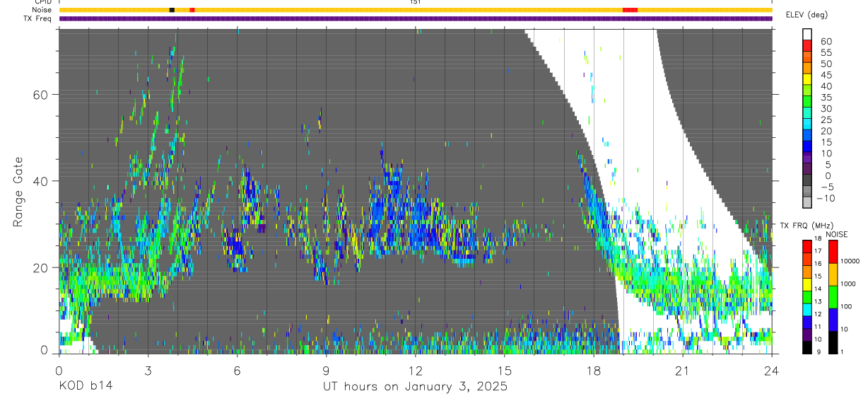
Task: Click the ELEV legend value -10
Action: click(x=824, y=198)
